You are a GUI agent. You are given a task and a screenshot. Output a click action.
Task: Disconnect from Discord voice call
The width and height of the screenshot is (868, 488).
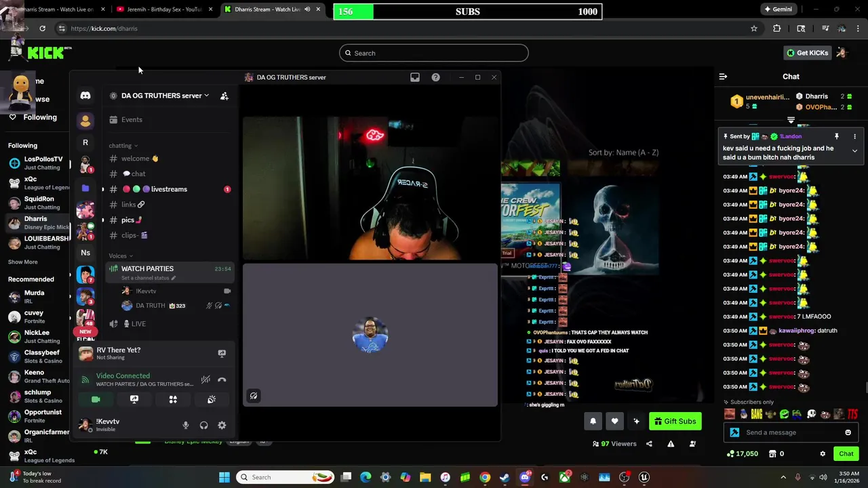coord(222,380)
